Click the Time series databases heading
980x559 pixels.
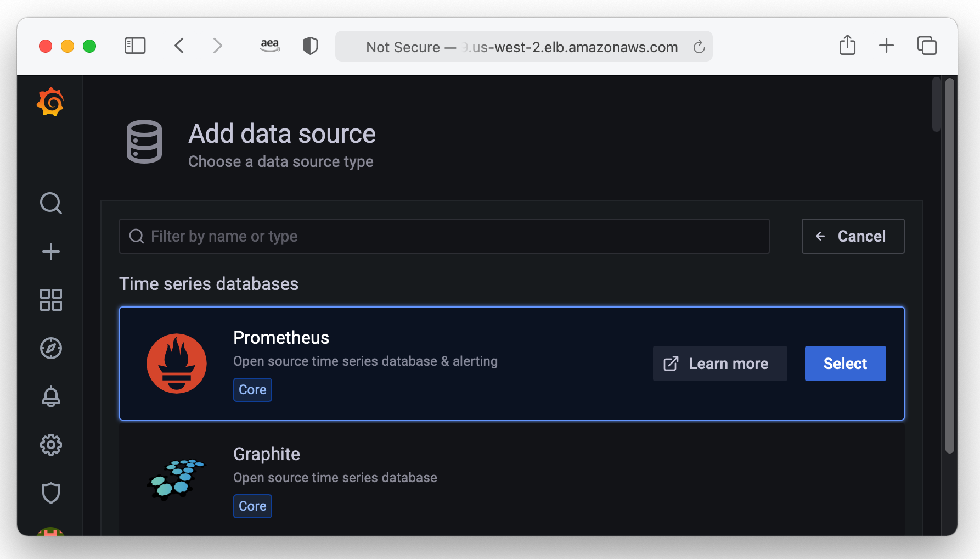[209, 284]
